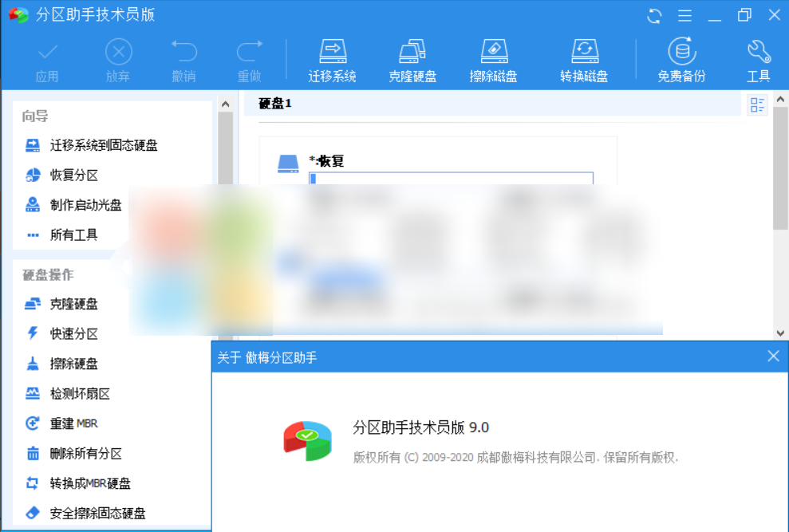Viewport: 789px width, 532px height.
Task: Choose 检测坏扇区 under 硬盘操作
Action: [x=80, y=393]
